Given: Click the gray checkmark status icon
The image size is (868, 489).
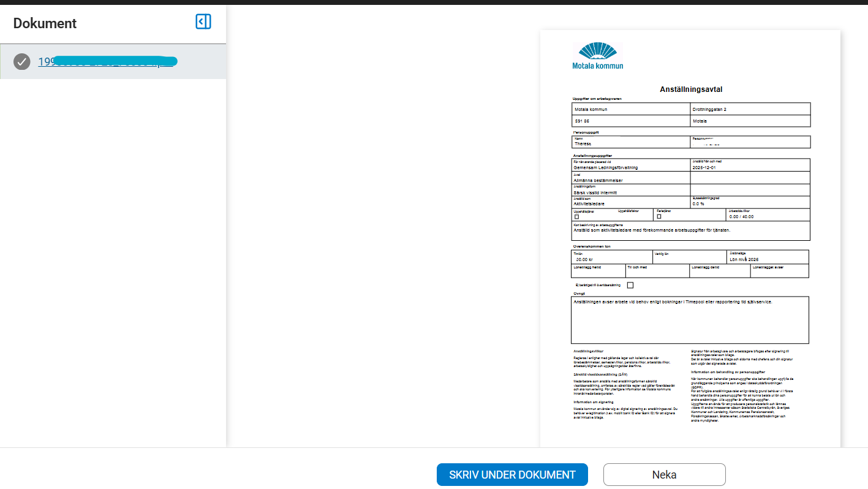Looking at the screenshot, I should pyautogui.click(x=22, y=61).
